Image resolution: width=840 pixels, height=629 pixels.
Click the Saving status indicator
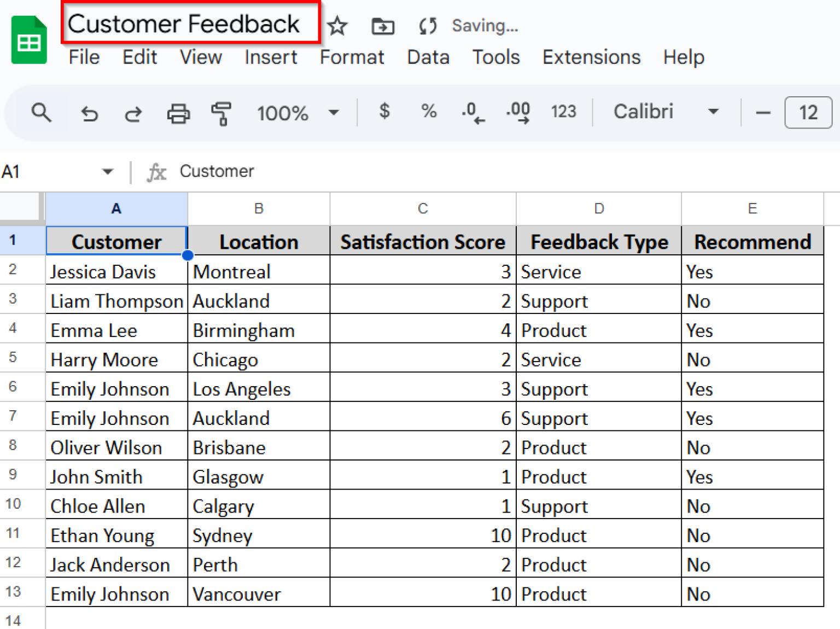point(485,26)
